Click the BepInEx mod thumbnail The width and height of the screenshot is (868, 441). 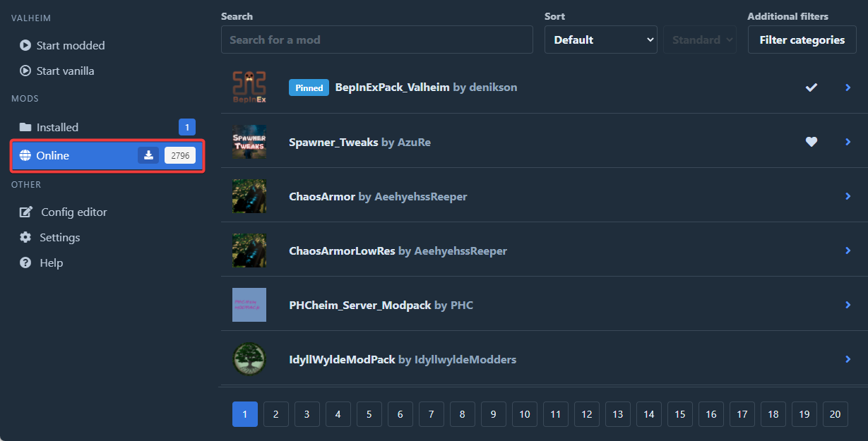(249, 87)
